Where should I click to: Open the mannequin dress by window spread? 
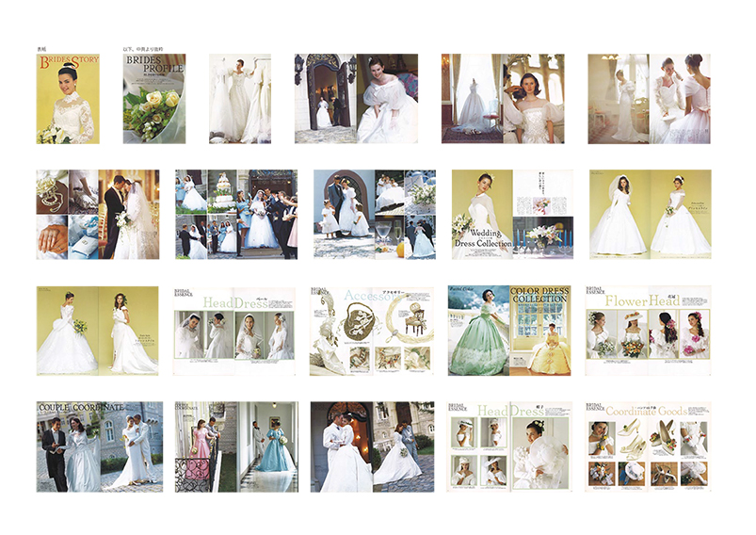tap(503, 99)
